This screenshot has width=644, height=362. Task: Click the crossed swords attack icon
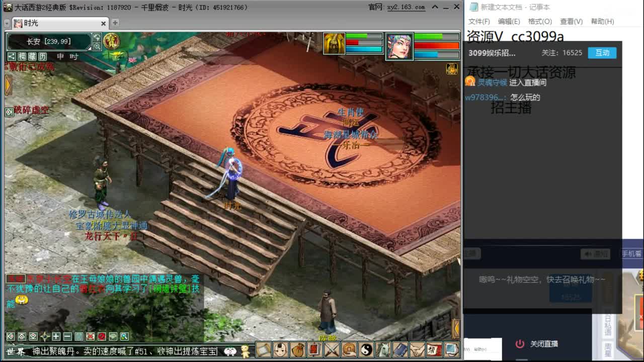click(x=332, y=349)
